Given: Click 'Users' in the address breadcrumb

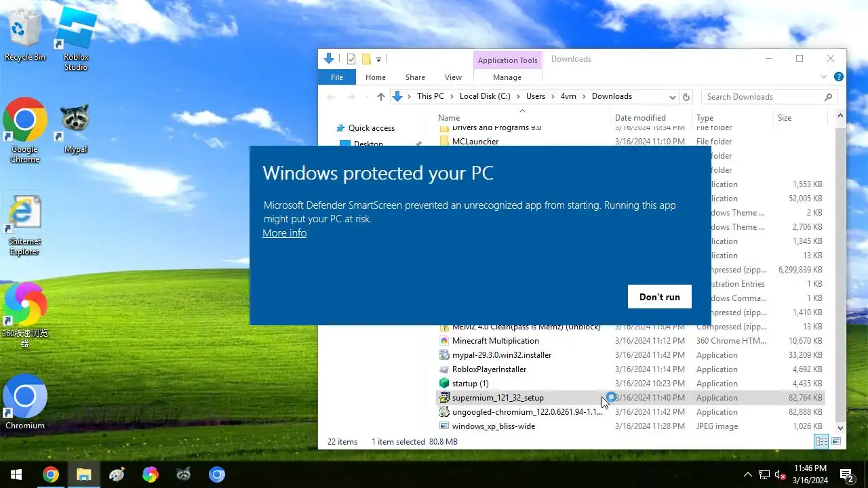Looking at the screenshot, I should 536,96.
